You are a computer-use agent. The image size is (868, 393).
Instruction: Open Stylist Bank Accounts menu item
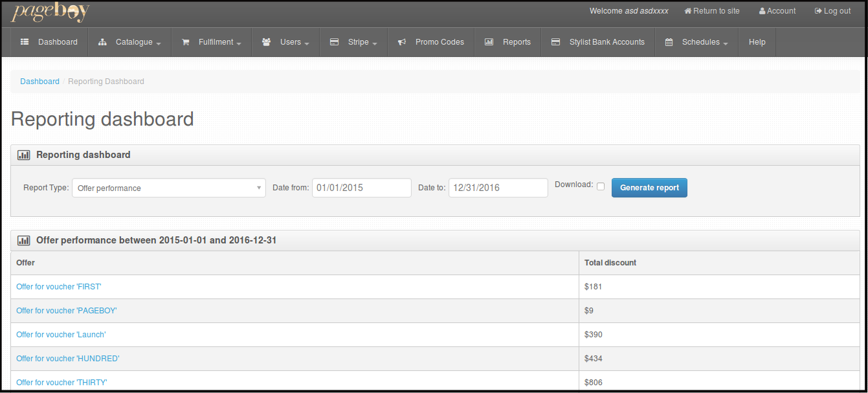click(598, 42)
